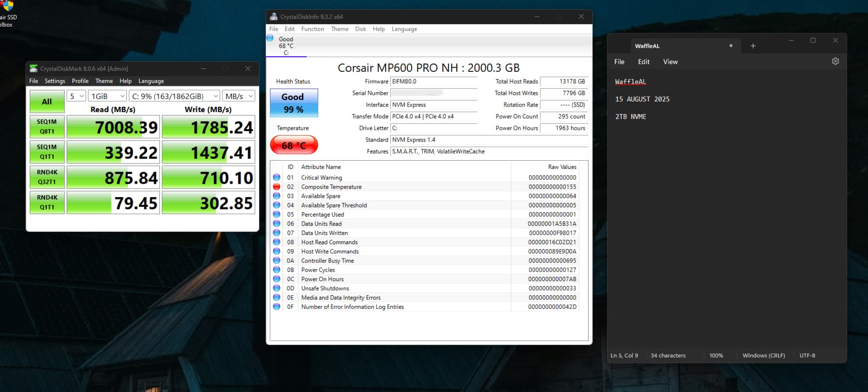This screenshot has width=868, height=392.
Task: Open CrystalDiskInfo Language menu
Action: tap(404, 29)
